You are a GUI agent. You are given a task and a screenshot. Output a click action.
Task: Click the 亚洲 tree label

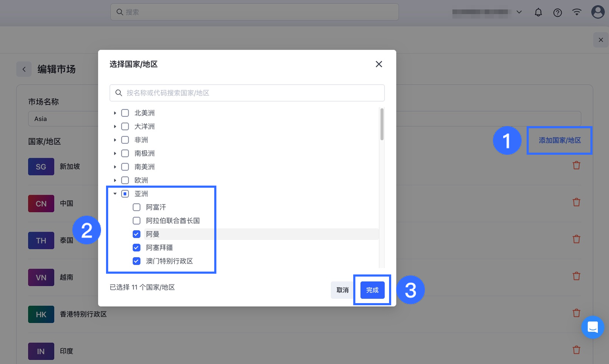tap(141, 194)
